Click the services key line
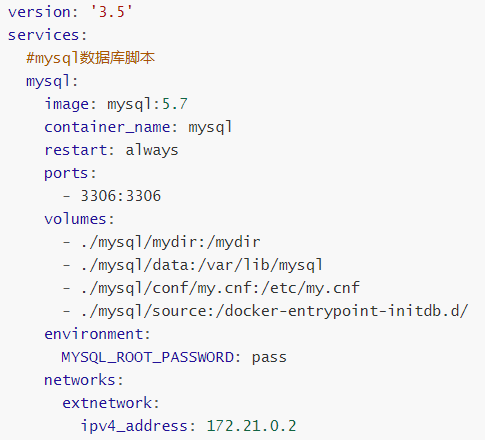 (x=47, y=35)
